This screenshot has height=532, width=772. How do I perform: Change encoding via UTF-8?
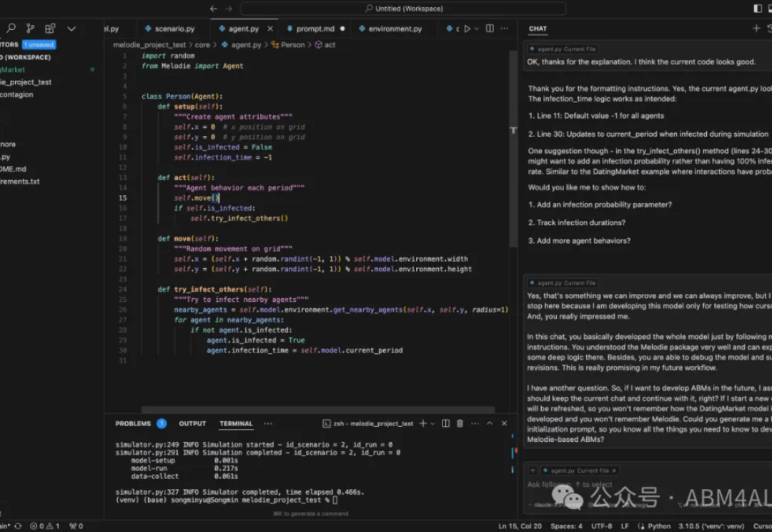pos(602,526)
